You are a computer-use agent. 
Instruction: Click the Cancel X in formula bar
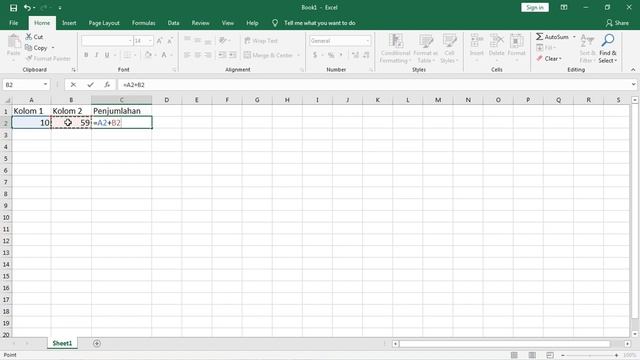point(73,84)
